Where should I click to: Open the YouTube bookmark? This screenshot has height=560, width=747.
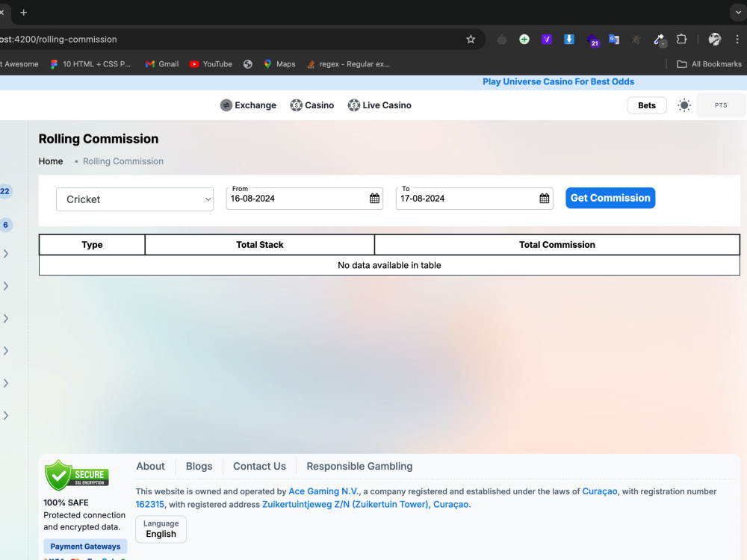coord(211,63)
